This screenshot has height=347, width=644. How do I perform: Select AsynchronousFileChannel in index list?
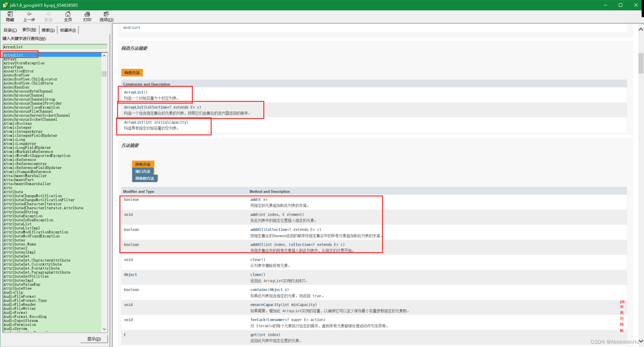(x=28, y=111)
